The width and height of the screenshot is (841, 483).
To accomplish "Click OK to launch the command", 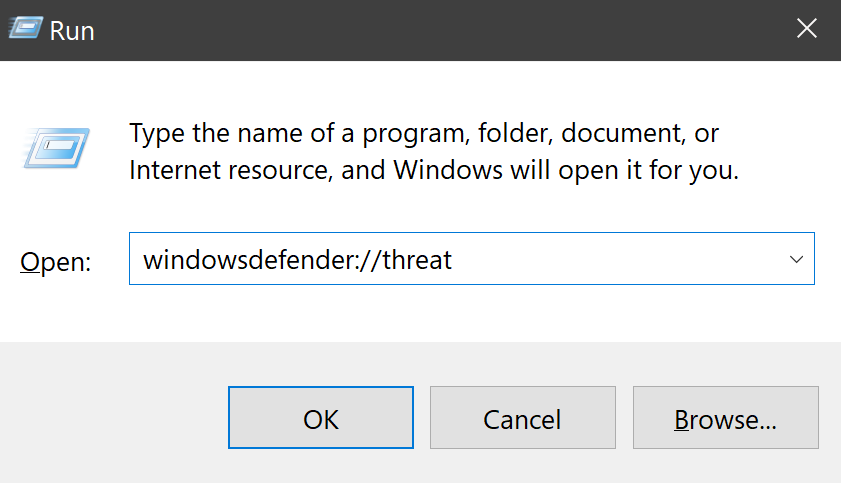I will coord(321,418).
